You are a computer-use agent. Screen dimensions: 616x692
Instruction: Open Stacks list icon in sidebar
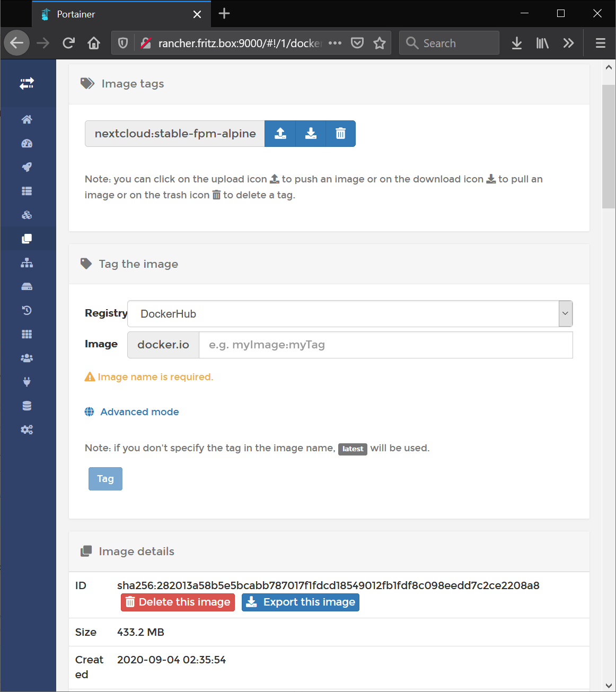point(27,191)
